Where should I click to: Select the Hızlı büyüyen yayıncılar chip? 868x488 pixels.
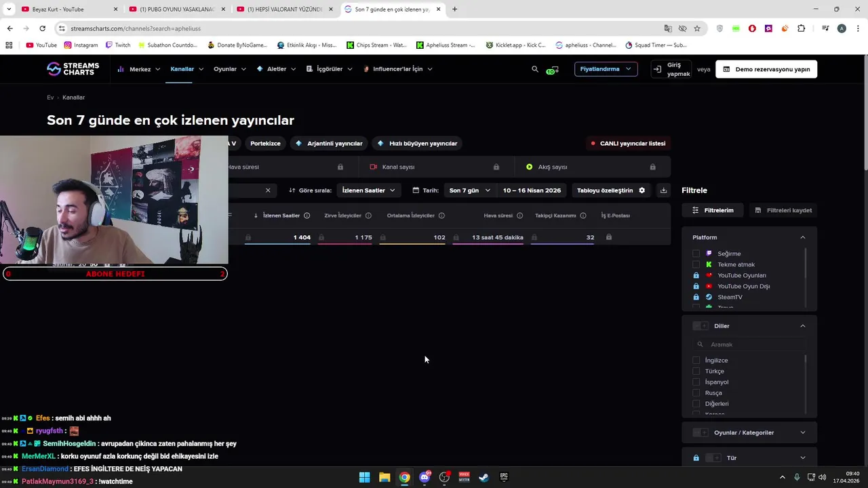click(x=418, y=144)
